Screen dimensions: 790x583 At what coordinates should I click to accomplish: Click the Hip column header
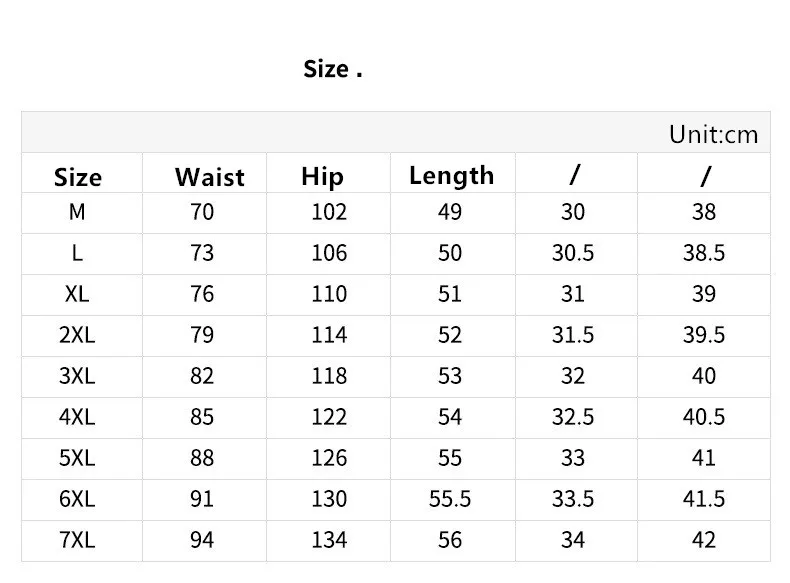coord(322,177)
